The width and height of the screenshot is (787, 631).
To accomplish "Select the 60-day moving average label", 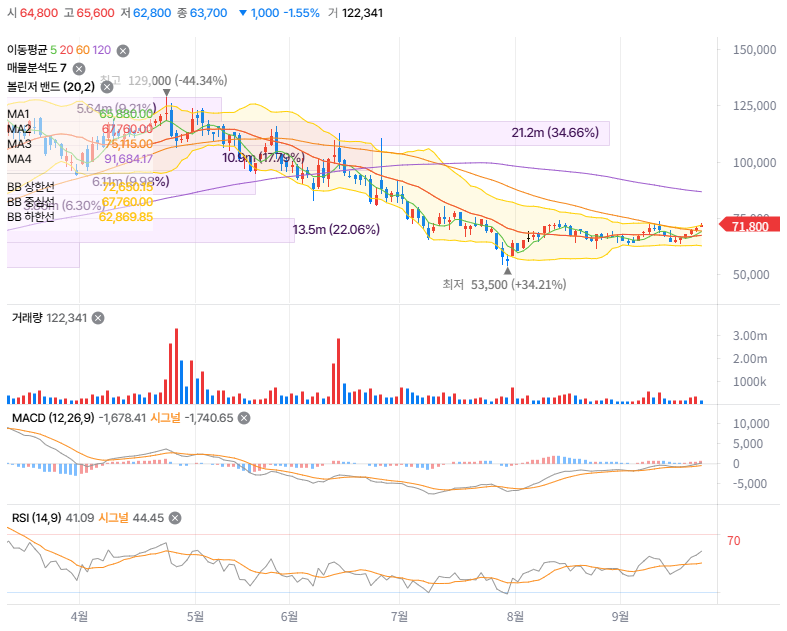I will [x=83, y=50].
